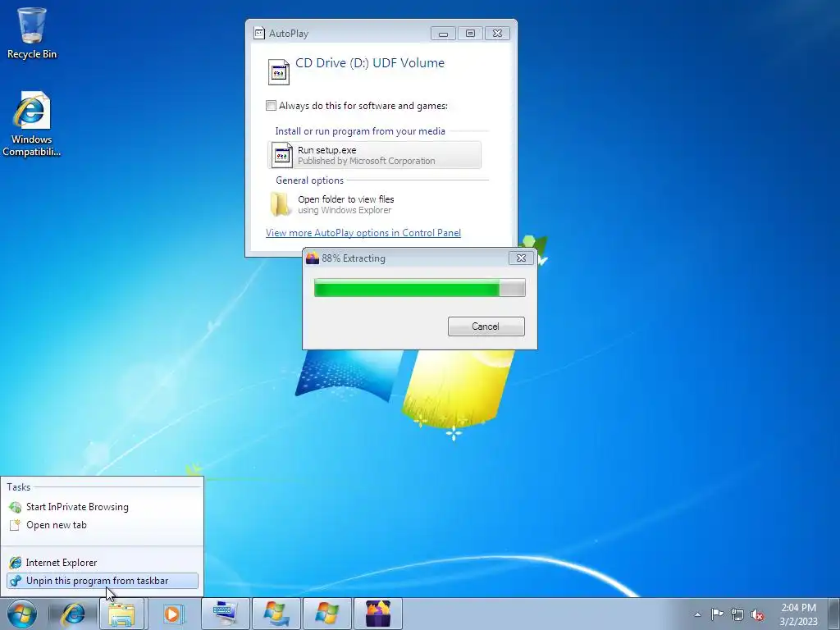Click the CD Drive (D:) UDF Volume heading
The image size is (840, 630).
pyautogui.click(x=370, y=62)
